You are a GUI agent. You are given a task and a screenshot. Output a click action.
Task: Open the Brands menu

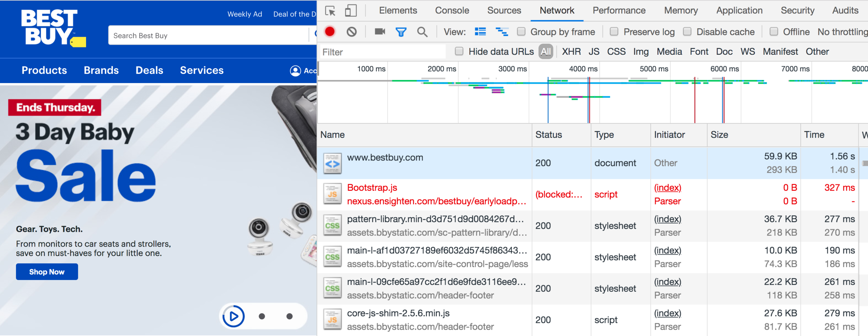[101, 71]
